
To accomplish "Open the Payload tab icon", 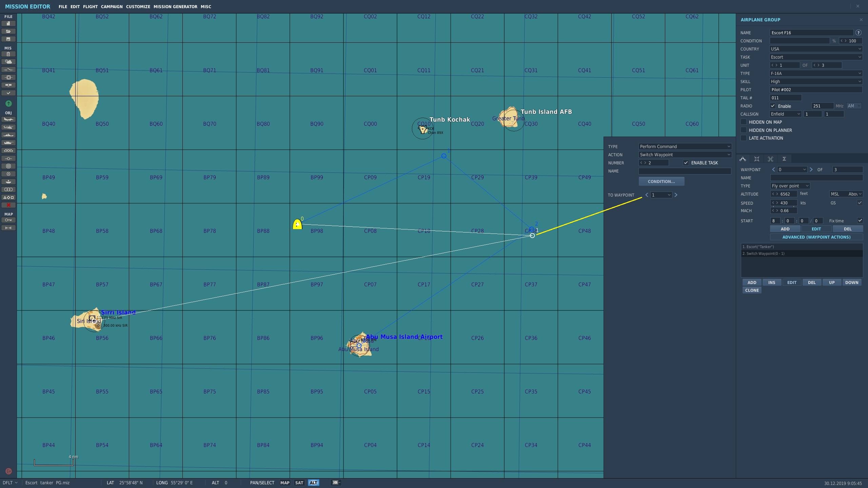I will (757, 159).
